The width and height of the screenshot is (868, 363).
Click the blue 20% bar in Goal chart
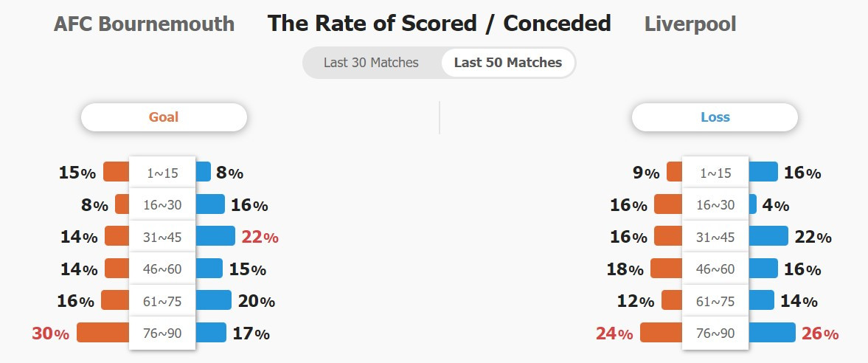pyautogui.click(x=214, y=300)
